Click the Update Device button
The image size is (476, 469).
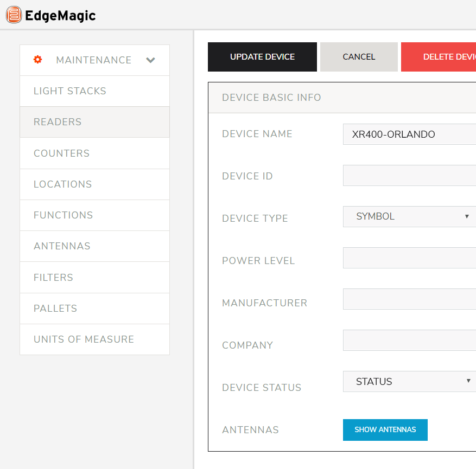[x=262, y=57]
